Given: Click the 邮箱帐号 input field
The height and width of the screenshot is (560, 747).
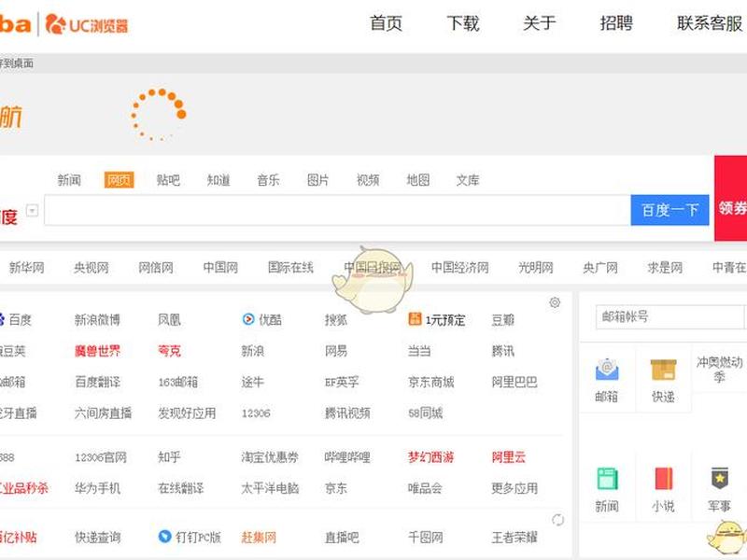Looking at the screenshot, I should [x=669, y=316].
